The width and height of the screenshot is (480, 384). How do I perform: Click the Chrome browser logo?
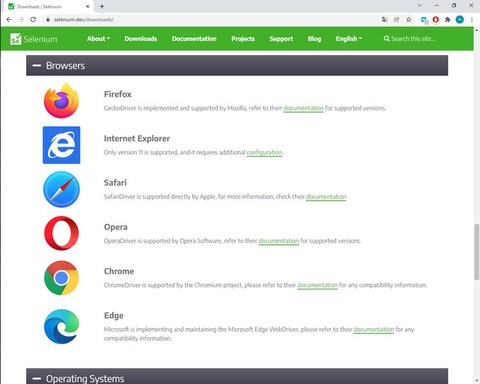click(61, 278)
